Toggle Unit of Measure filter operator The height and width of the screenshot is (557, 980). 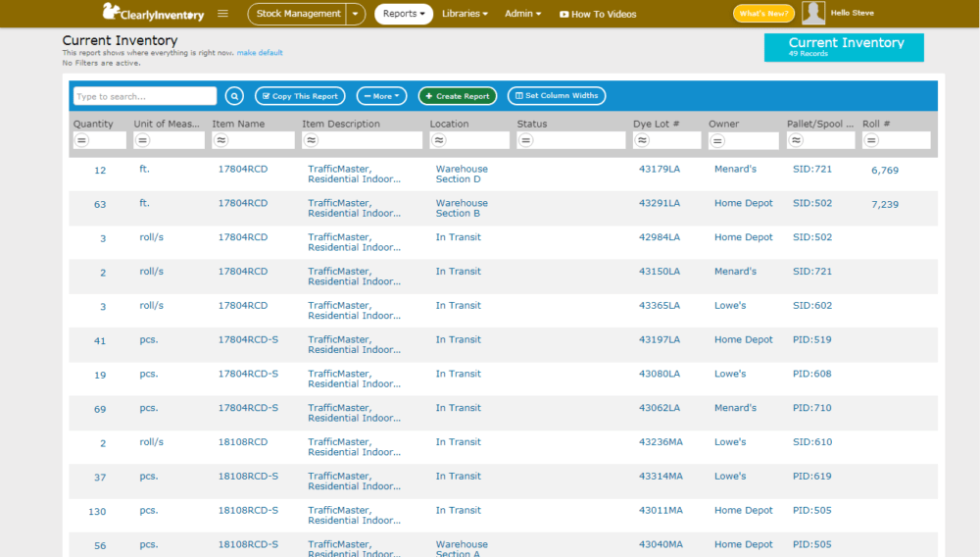pos(142,140)
